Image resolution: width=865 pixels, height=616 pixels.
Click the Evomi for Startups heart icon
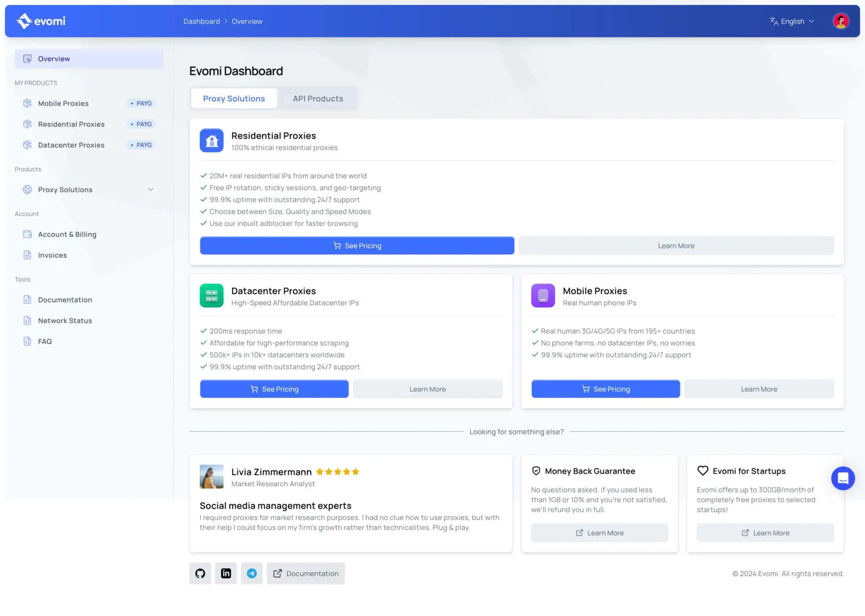[703, 471]
